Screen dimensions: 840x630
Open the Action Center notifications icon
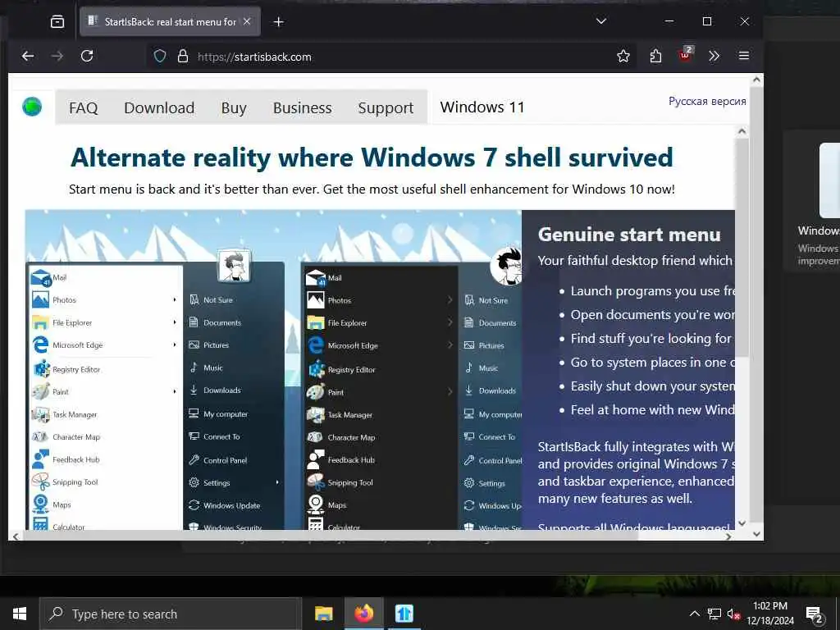pyautogui.click(x=815, y=614)
